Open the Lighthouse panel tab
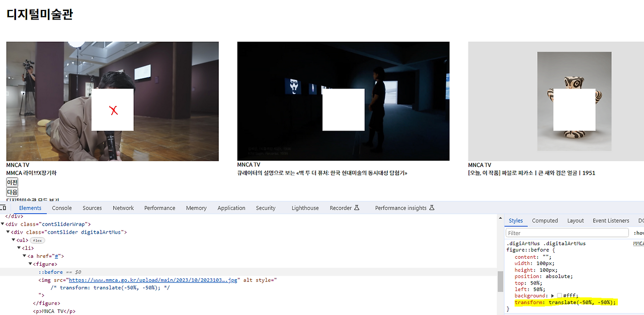 click(305, 208)
